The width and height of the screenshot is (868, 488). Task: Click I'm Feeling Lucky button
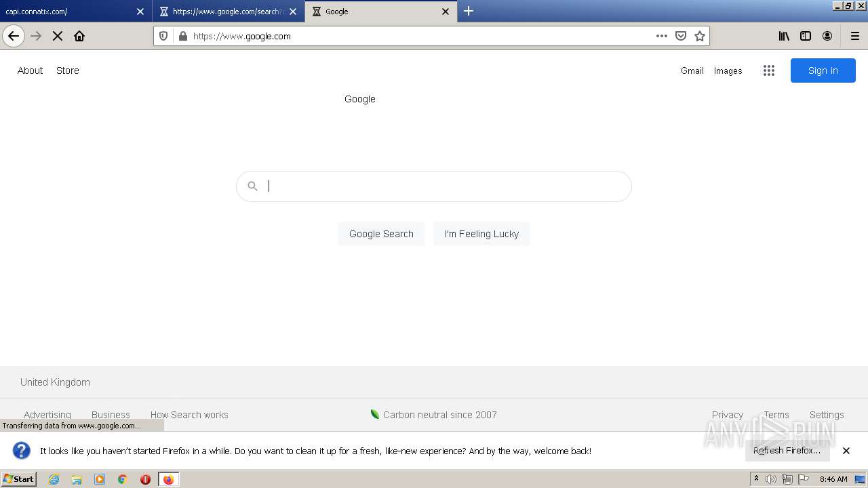481,234
